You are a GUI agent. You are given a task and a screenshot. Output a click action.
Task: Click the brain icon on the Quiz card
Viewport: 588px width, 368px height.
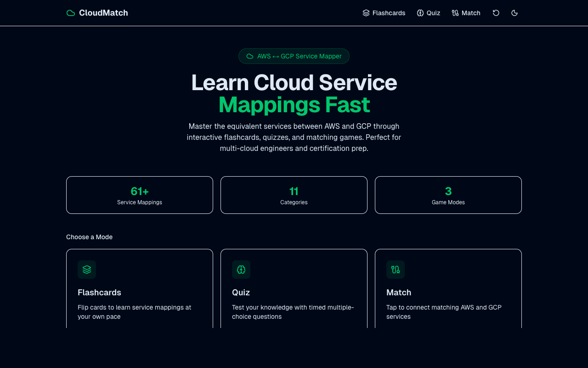241,270
